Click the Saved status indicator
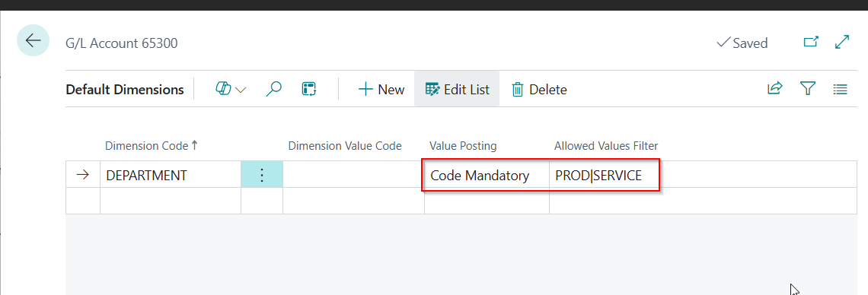This screenshot has width=868, height=295. coord(742,43)
